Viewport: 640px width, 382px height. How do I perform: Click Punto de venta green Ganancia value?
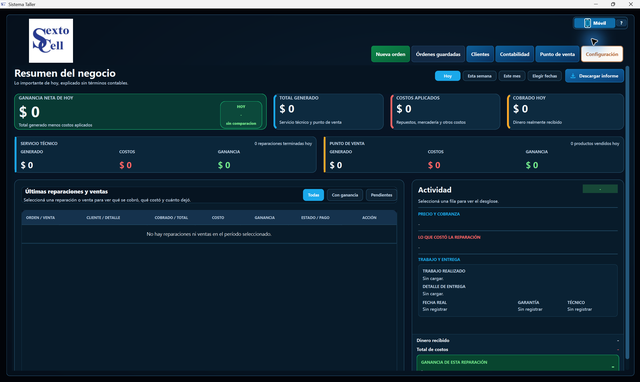click(x=532, y=165)
